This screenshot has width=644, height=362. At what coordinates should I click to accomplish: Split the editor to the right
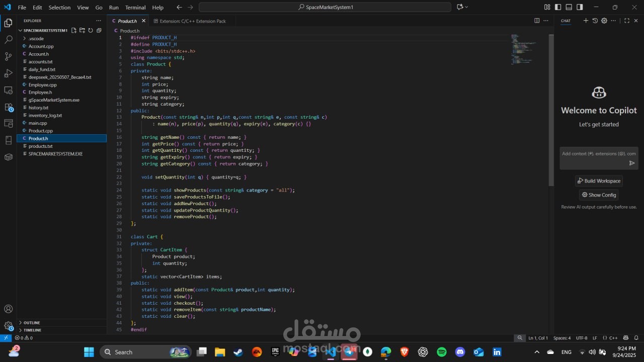coord(537,21)
